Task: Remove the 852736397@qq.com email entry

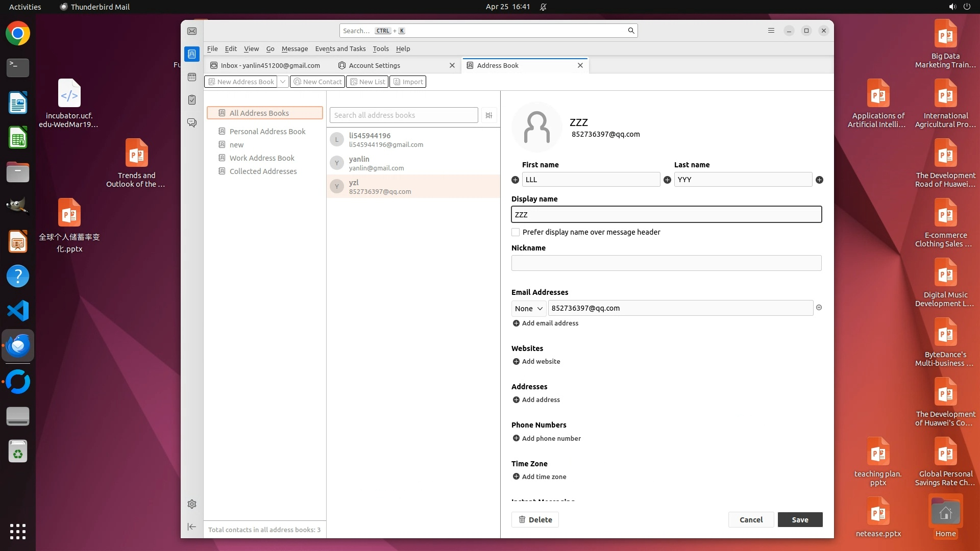Action: click(819, 308)
